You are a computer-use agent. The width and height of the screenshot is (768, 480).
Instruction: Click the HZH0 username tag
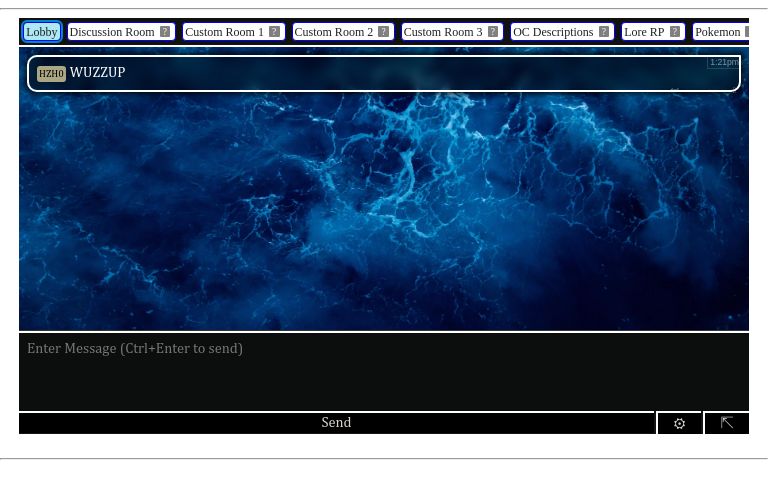click(51, 74)
